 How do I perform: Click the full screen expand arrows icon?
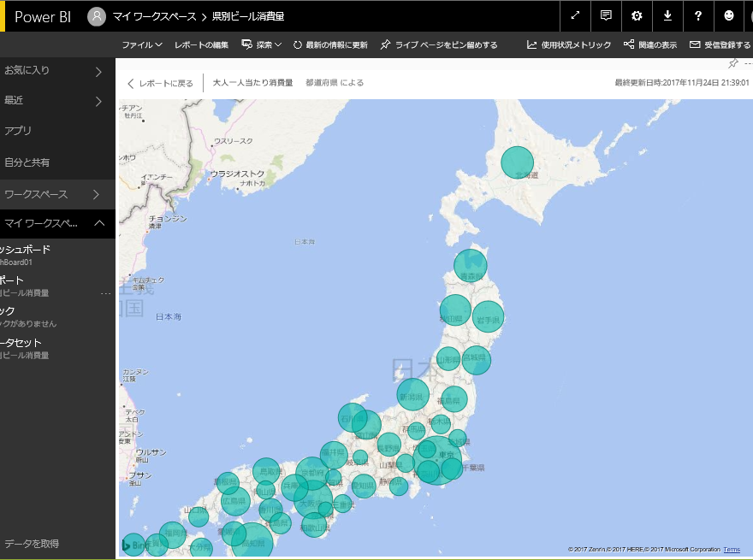click(575, 15)
